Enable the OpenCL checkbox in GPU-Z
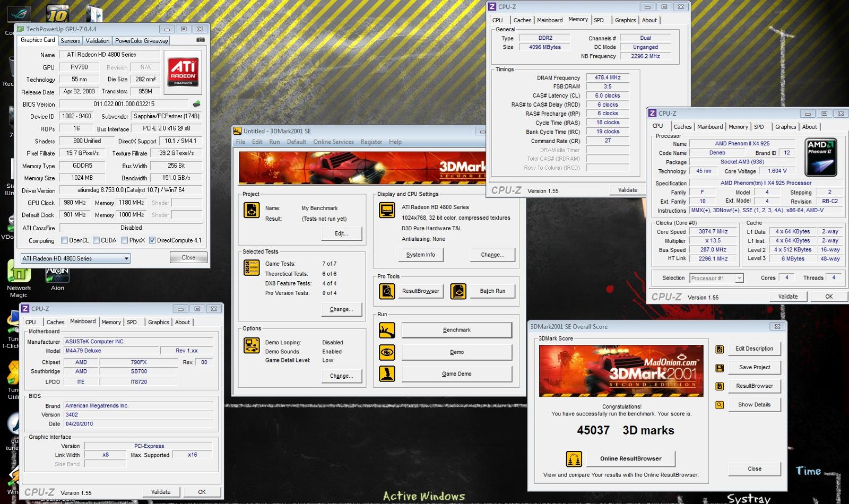Image resolution: width=849 pixels, height=504 pixels. point(64,240)
